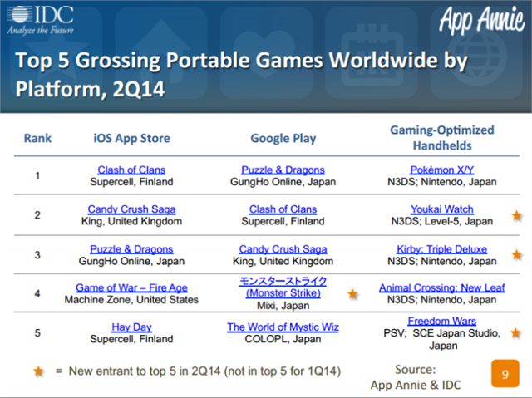Image resolution: width=532 pixels, height=398 pixels.
Task: Open Game of War – Fire Age link
Action: (x=131, y=287)
